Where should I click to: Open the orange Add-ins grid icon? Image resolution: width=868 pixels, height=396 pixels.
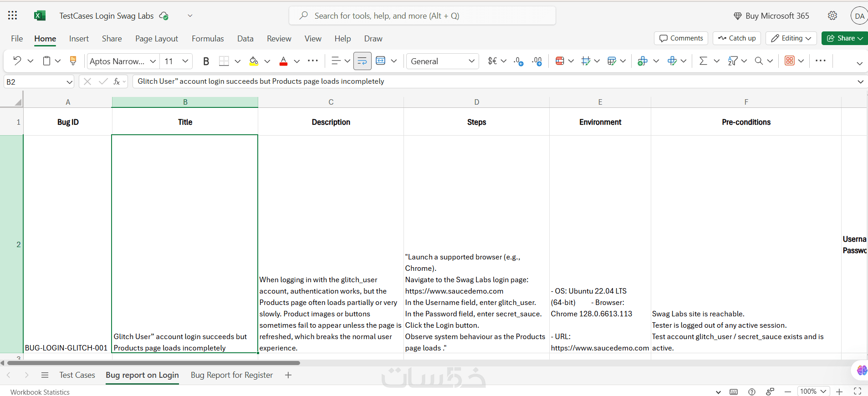(790, 61)
